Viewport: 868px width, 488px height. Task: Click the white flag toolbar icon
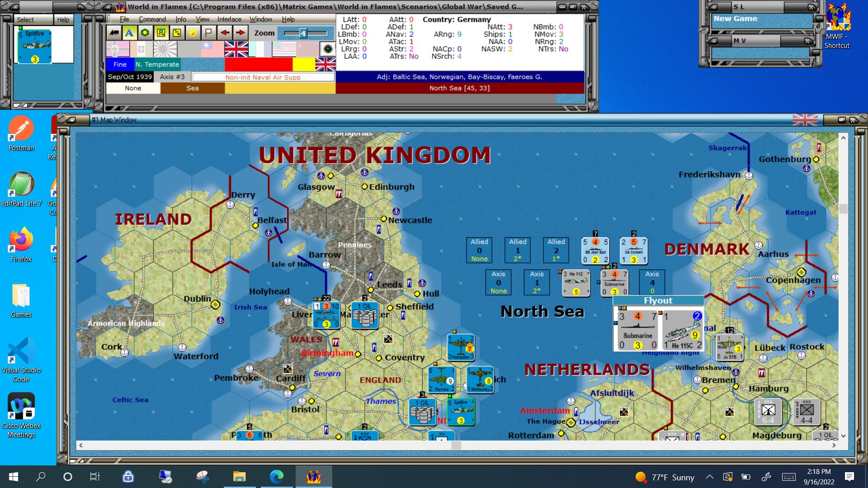[208, 33]
